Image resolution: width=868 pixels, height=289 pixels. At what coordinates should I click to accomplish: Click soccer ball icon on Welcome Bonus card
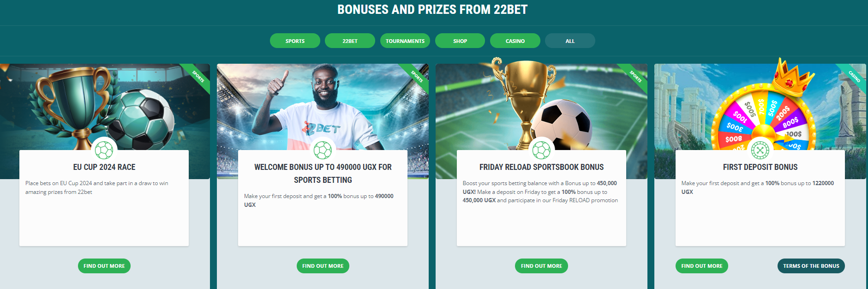tap(323, 150)
